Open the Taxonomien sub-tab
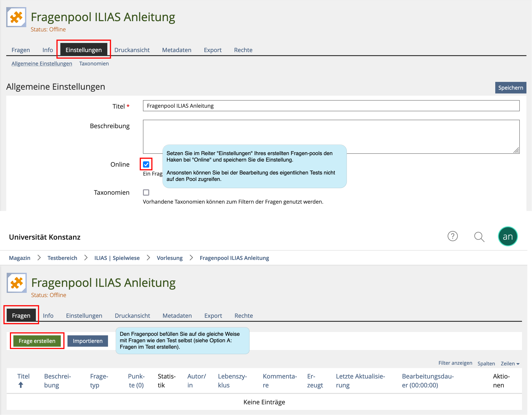Image resolution: width=532 pixels, height=415 pixels. (94, 63)
